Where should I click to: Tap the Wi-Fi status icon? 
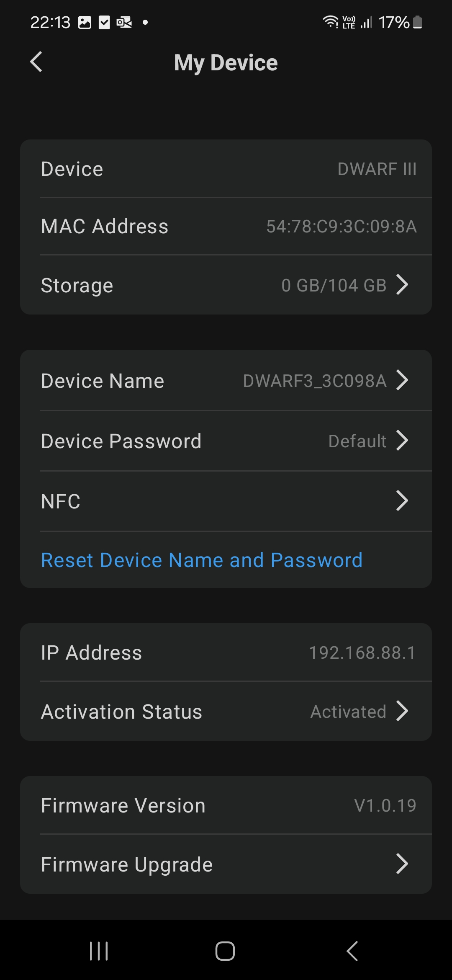point(330,22)
